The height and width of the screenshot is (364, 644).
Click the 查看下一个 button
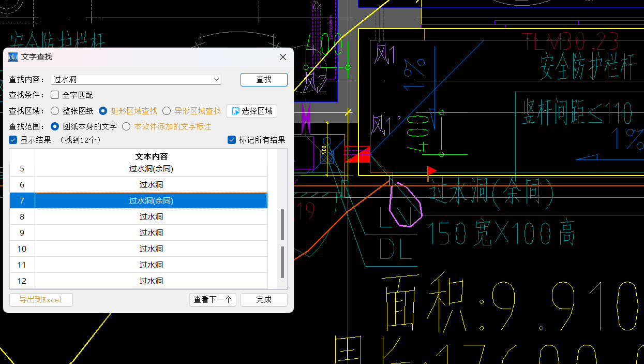click(x=213, y=300)
